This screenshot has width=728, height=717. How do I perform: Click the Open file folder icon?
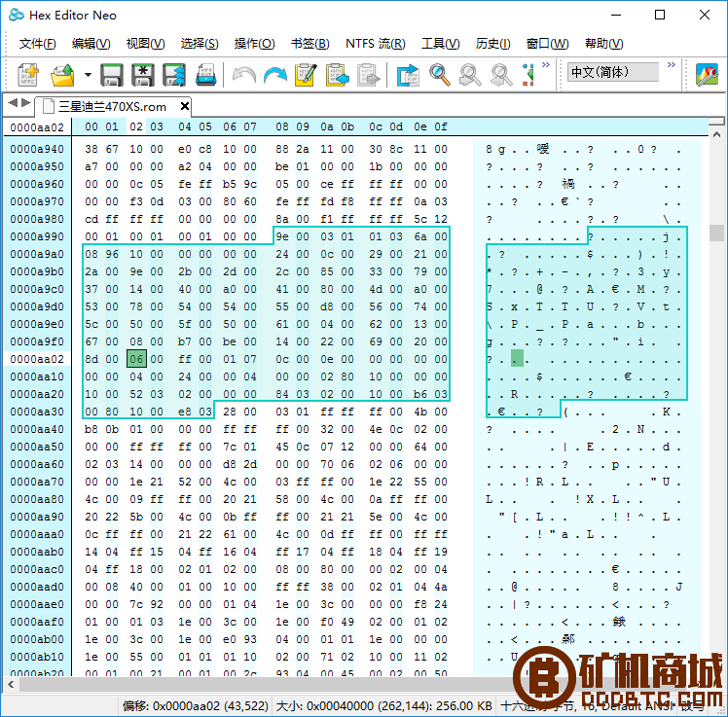(x=62, y=75)
